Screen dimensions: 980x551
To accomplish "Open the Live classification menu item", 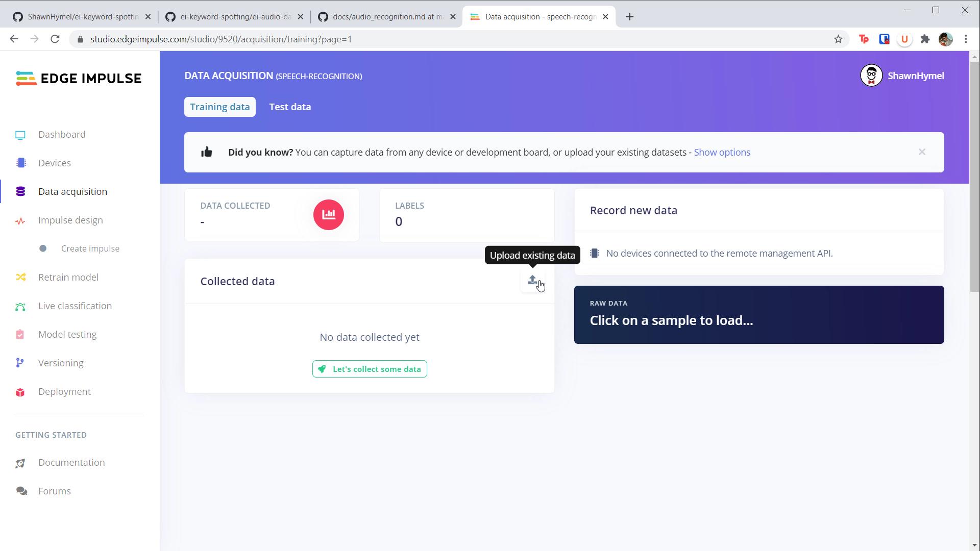I will click(75, 306).
